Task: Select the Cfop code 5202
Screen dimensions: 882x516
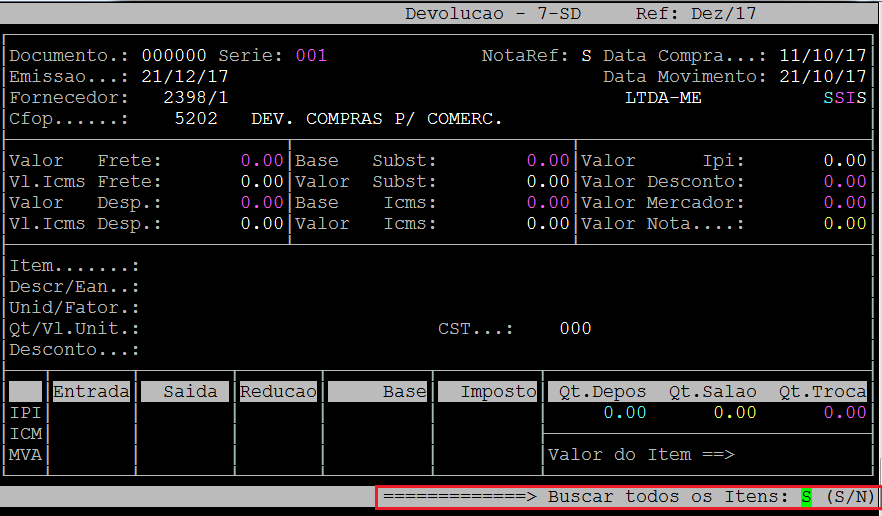Action: (x=195, y=119)
